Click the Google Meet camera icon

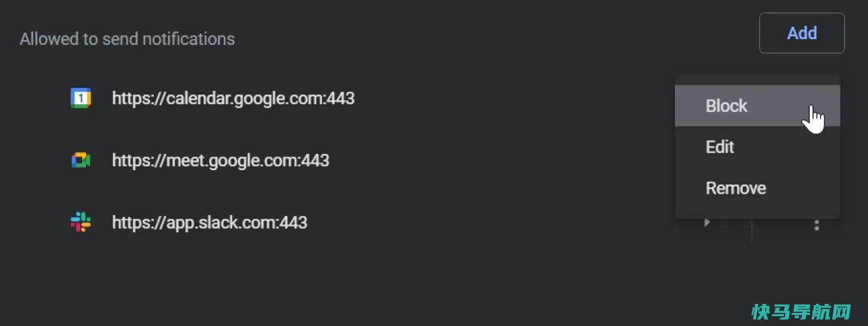coord(81,160)
